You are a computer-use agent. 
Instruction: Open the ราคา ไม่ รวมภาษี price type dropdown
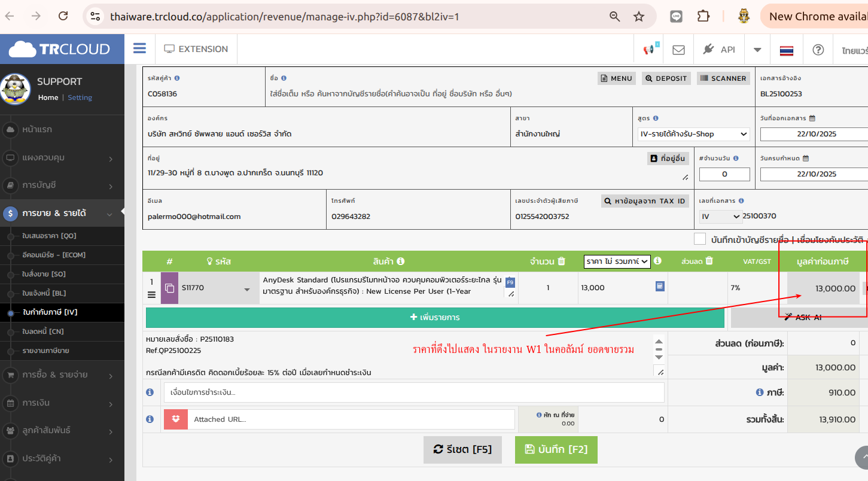[x=616, y=261]
